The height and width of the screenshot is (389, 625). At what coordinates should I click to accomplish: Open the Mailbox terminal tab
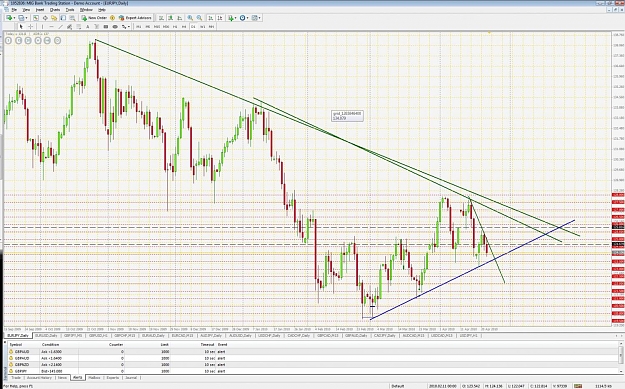tap(94, 377)
